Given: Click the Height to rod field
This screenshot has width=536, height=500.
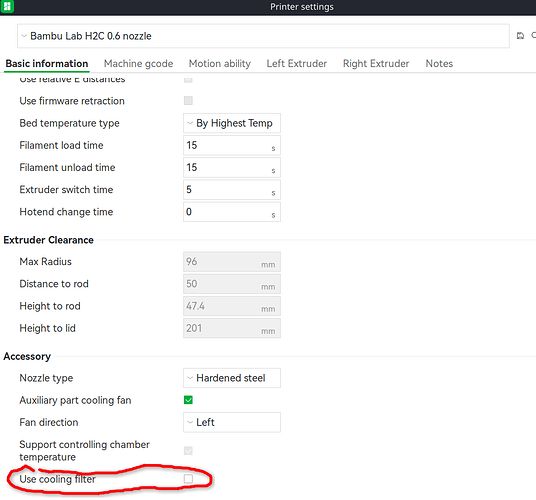Looking at the screenshot, I should point(232,306).
